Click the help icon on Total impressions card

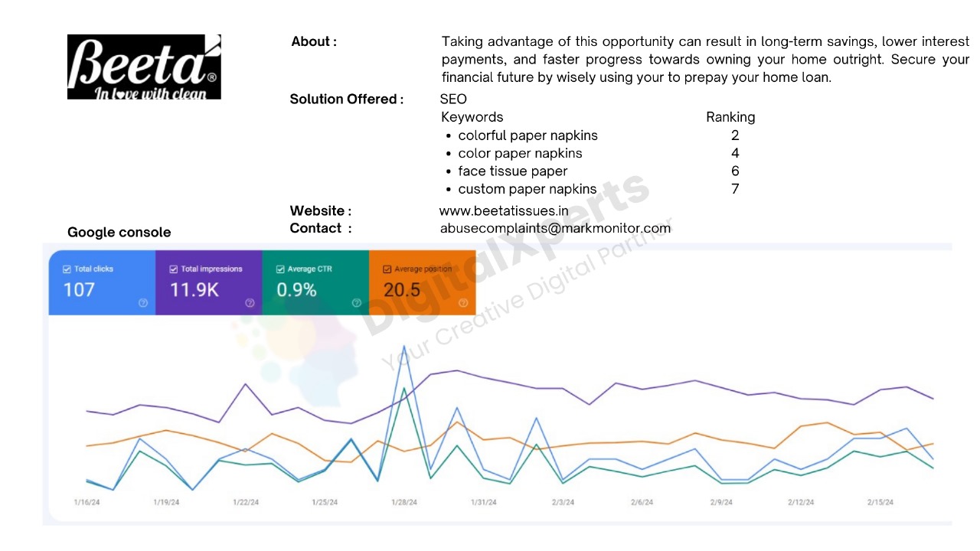tap(250, 303)
